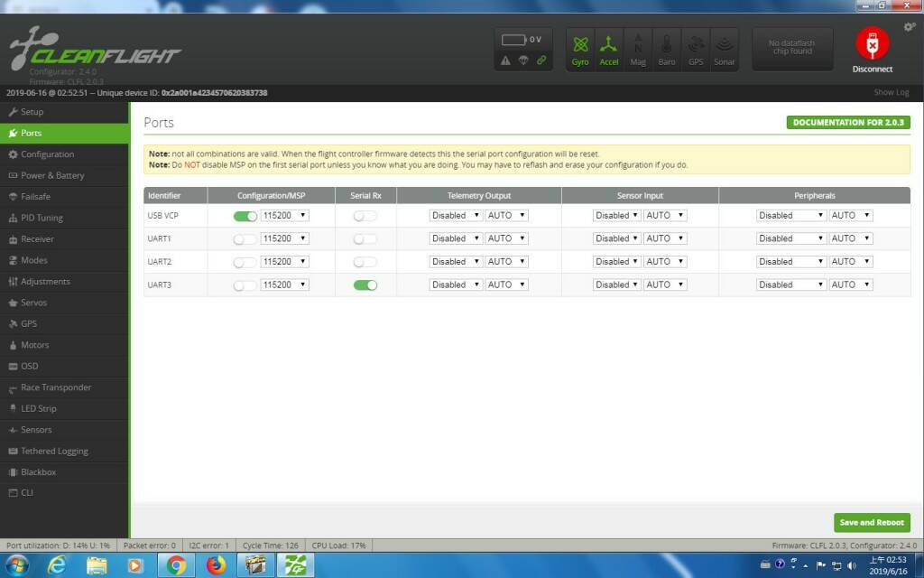The width and height of the screenshot is (924, 578).
Task: Click the battery voltage indicator icon
Action: (x=513, y=40)
